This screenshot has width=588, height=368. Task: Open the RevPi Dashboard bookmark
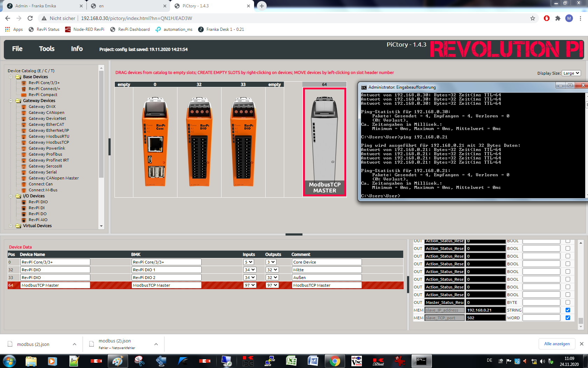(x=130, y=29)
